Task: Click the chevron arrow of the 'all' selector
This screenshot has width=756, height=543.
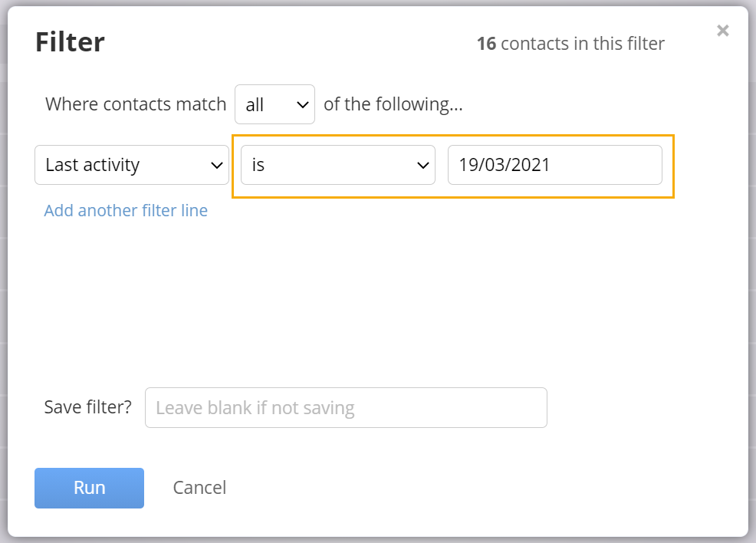Action: pos(302,104)
